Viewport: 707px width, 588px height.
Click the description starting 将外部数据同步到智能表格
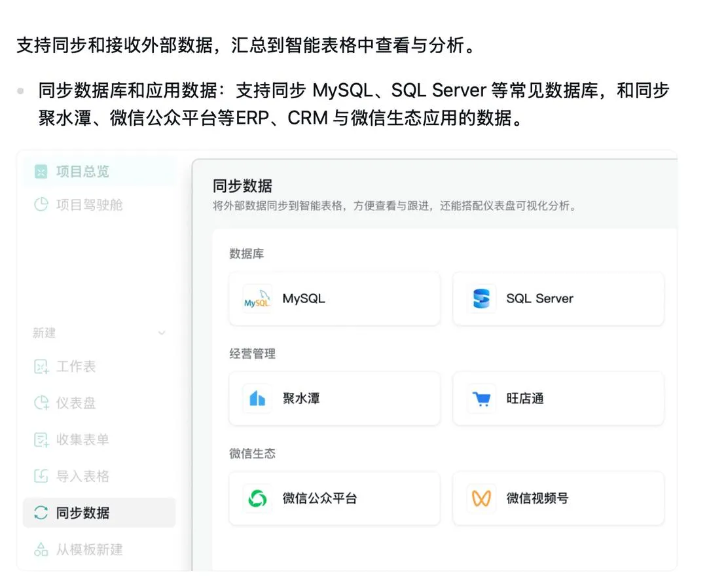click(394, 206)
